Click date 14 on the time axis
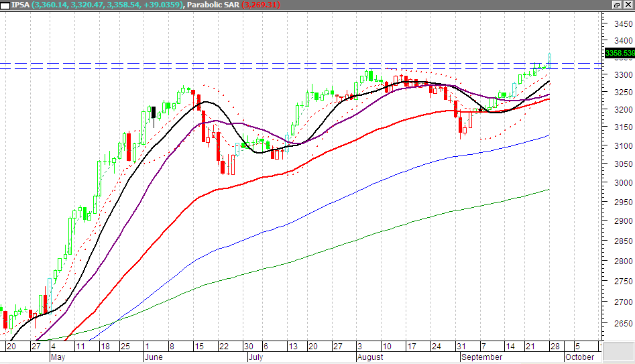The height and width of the screenshot is (364, 635). tap(510, 347)
